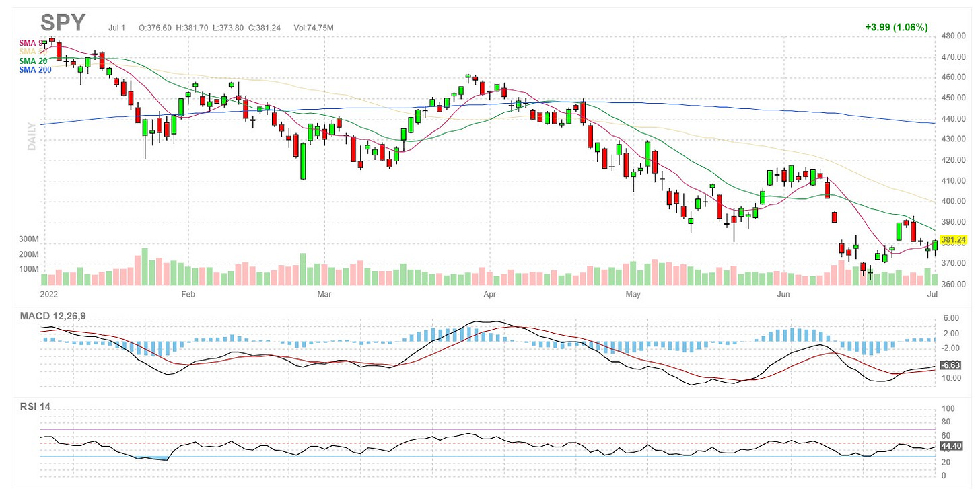This screenshot has width=980, height=493.
Task: Click the May label on time axis
Action: coord(633,294)
